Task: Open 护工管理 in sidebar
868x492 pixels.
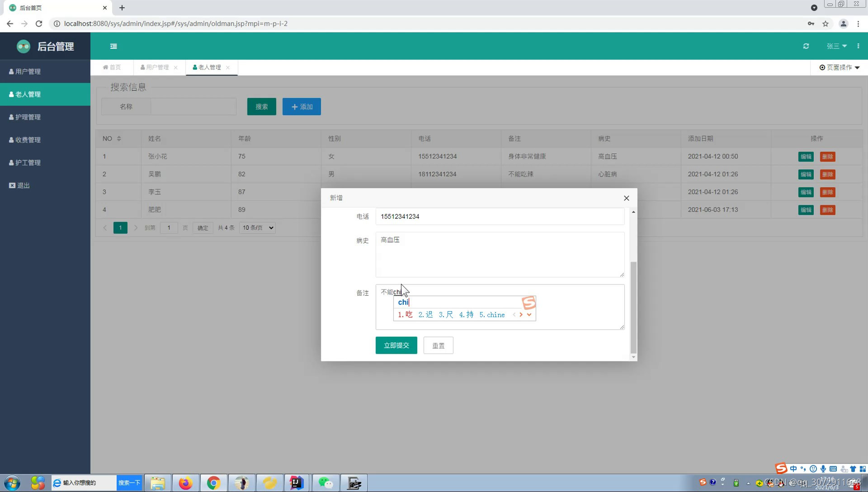Action: [45, 162]
